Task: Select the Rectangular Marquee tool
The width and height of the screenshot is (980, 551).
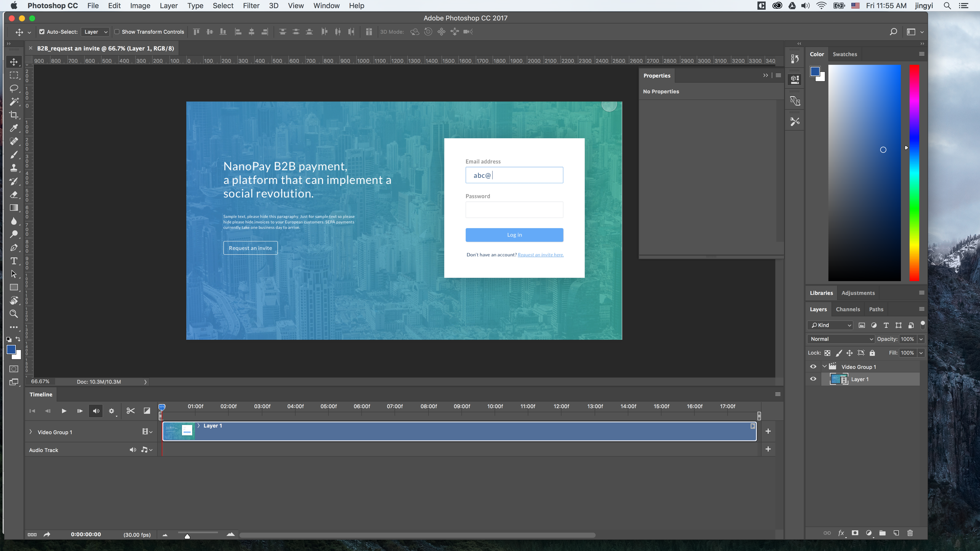Action: pyautogui.click(x=14, y=75)
